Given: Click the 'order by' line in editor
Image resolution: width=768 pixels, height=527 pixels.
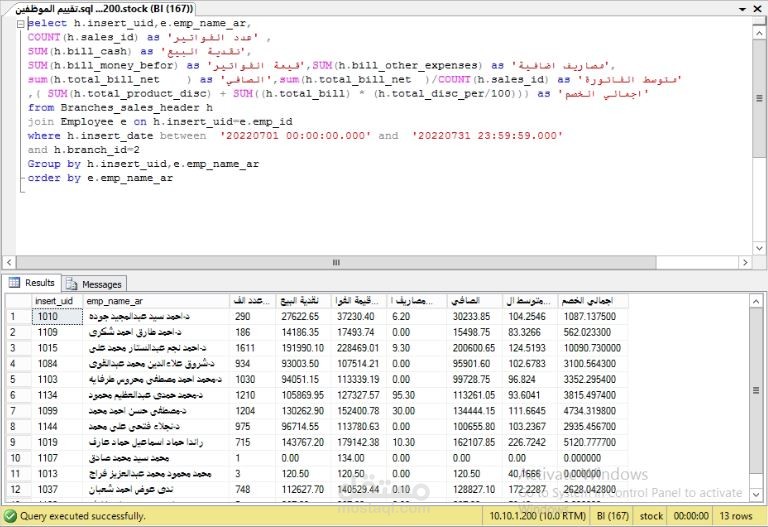Looking at the screenshot, I should click(100, 178).
